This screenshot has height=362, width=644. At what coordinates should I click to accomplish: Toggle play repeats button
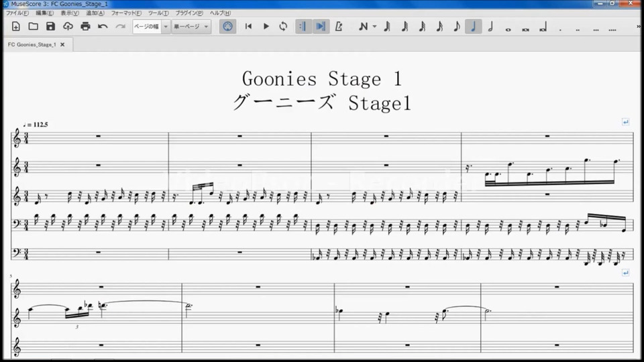(x=303, y=27)
